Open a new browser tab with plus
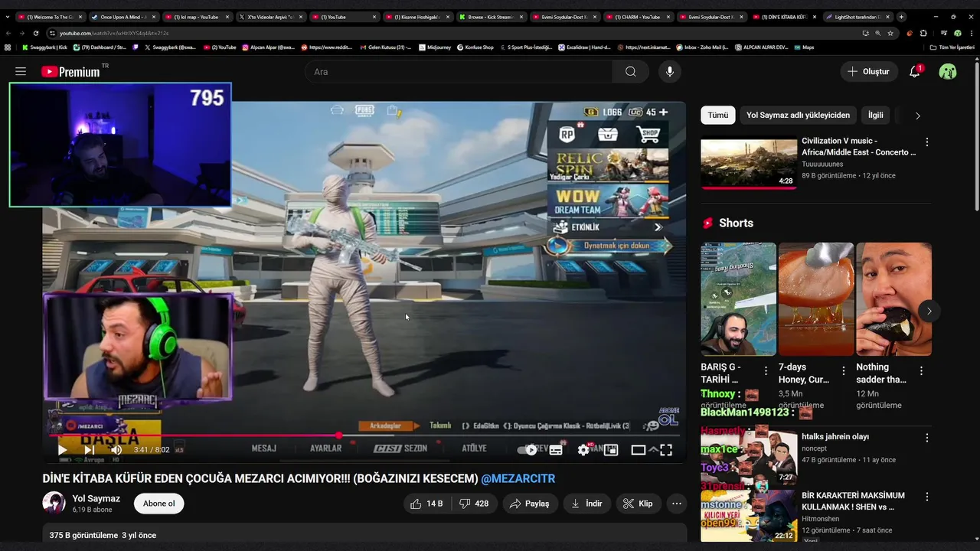Screen dimensions: 980x551 (901, 17)
